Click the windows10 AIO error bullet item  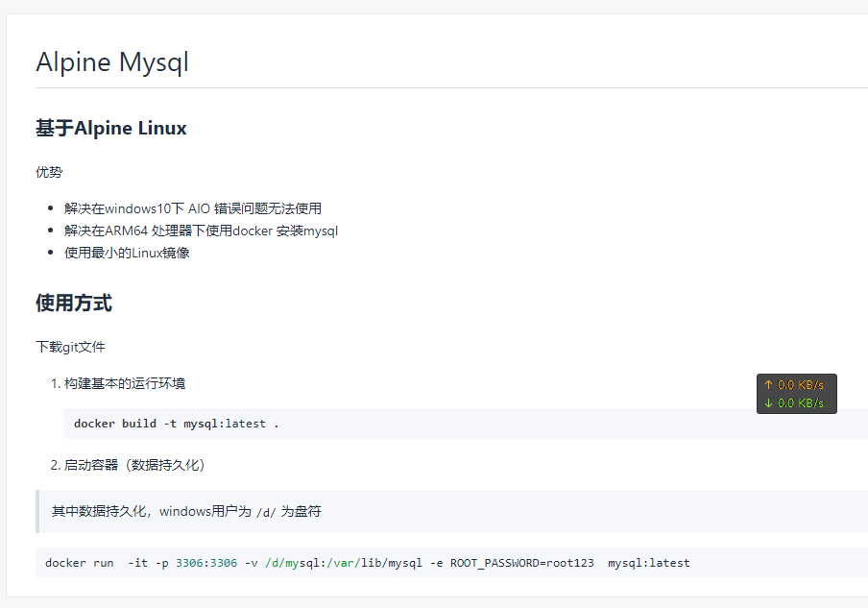(193, 208)
